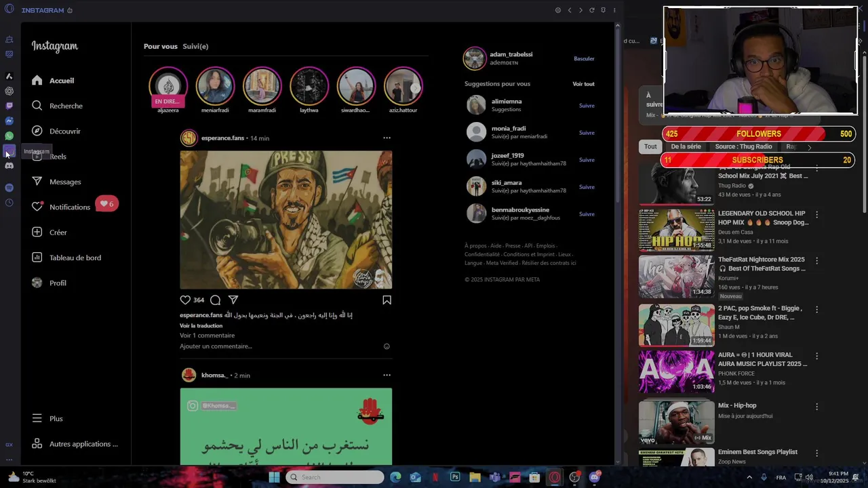
Task: Show hidden system tray icons
Action: coord(749,477)
